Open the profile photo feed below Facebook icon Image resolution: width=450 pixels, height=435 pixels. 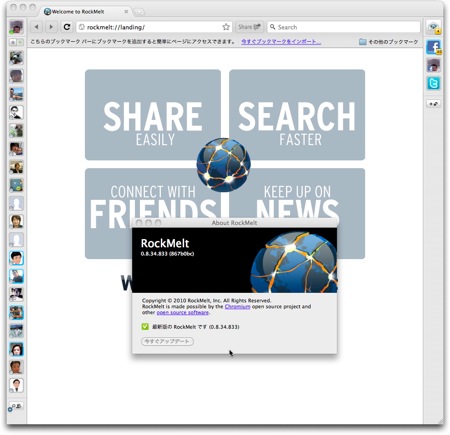click(x=434, y=65)
